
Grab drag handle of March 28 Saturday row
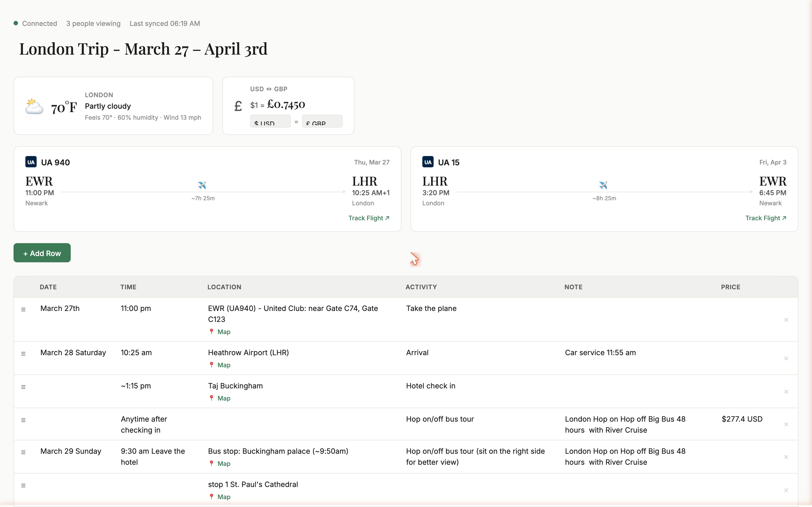coord(23,353)
